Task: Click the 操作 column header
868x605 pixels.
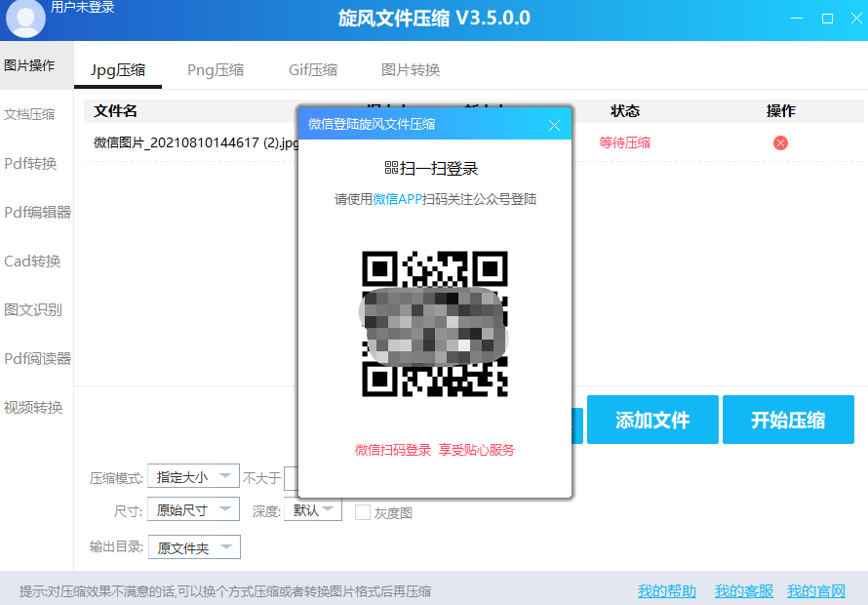Action: click(780, 111)
